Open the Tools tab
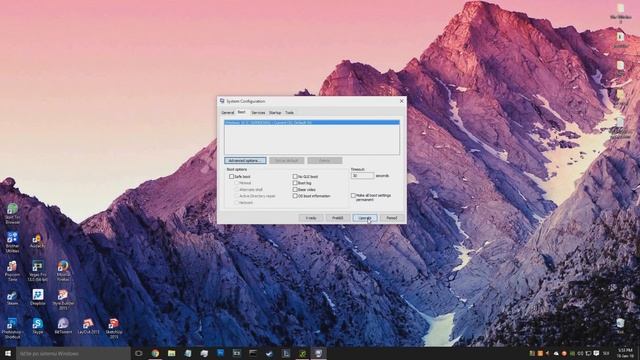Screen dimensions: 640x360 click(289, 112)
